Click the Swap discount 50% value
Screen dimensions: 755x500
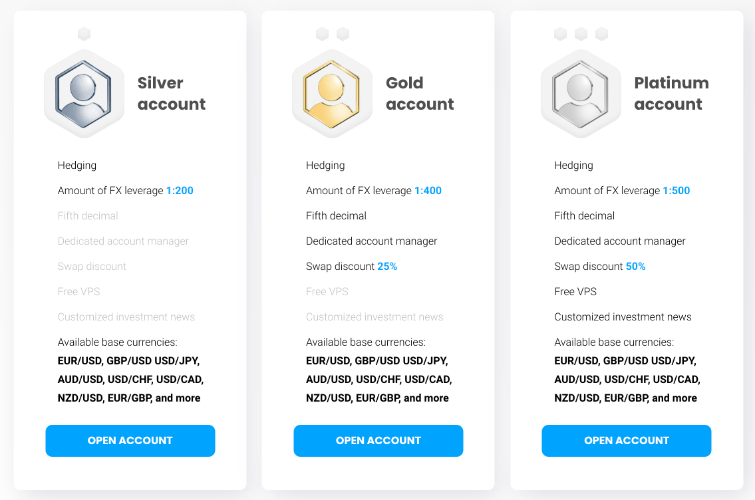[x=636, y=266]
